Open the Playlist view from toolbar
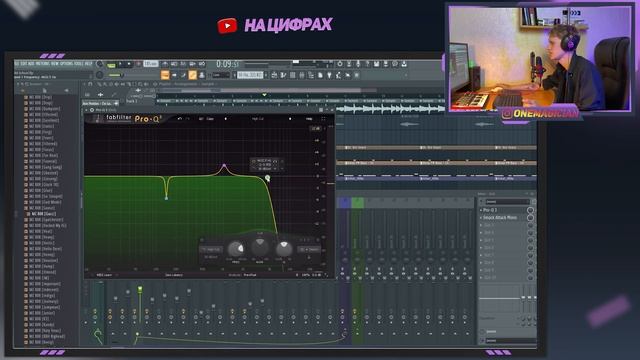This screenshot has height=360, width=640. 274,75
